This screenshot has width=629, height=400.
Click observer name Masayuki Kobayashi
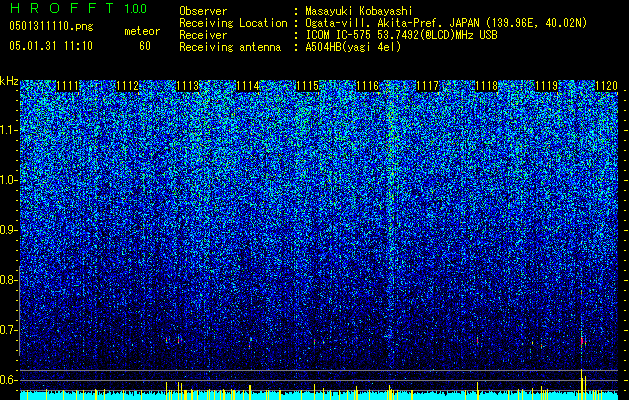(359, 11)
